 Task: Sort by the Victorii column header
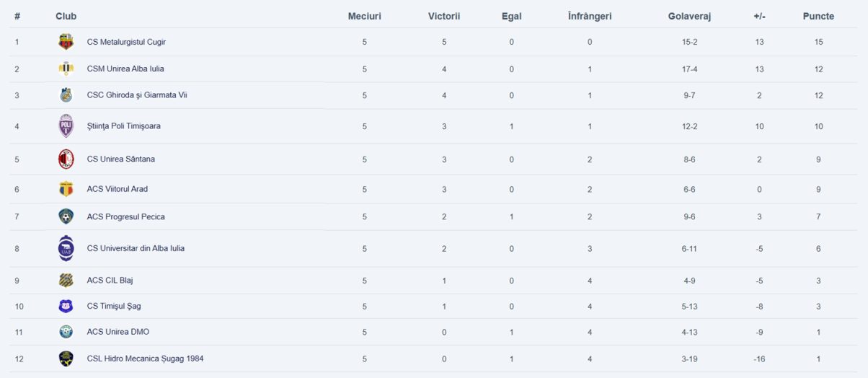[x=444, y=16]
